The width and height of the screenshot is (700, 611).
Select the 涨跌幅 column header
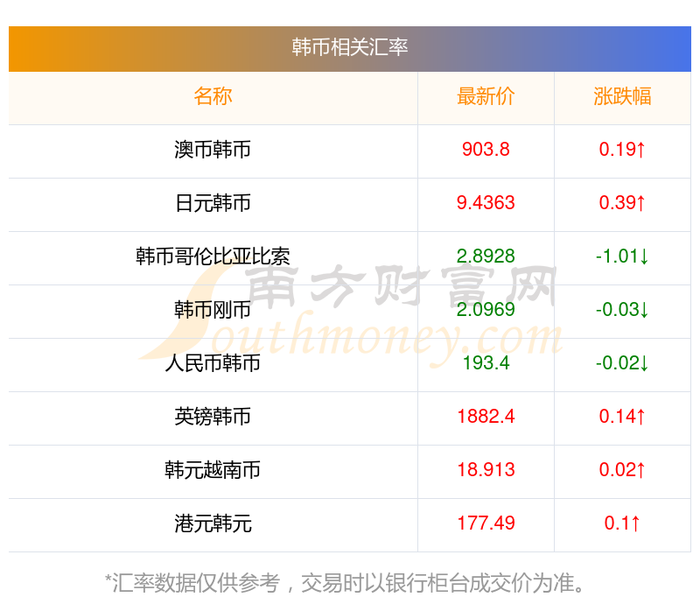622,96
